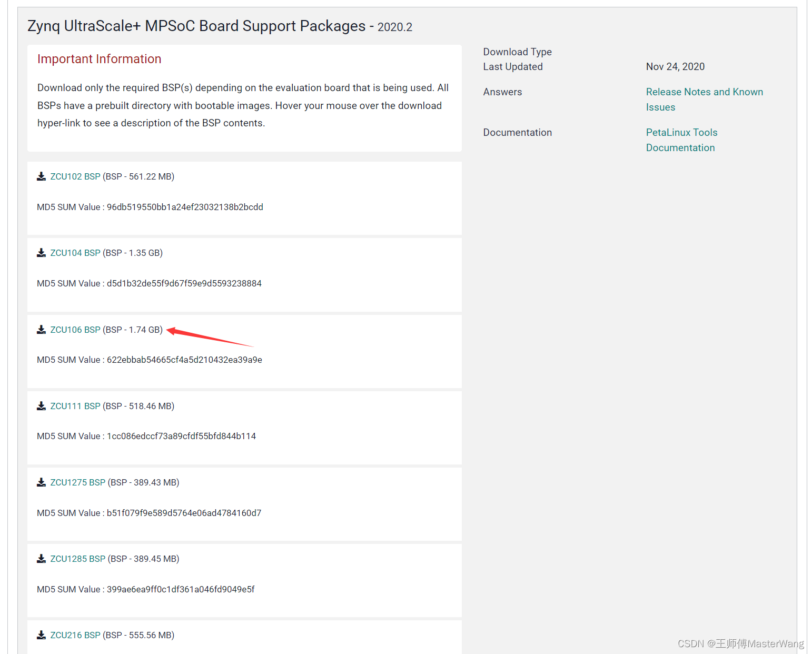
Task: Select MD5 value d5d1b32de55f9d67f59e9d5593238884
Action: 184,283
